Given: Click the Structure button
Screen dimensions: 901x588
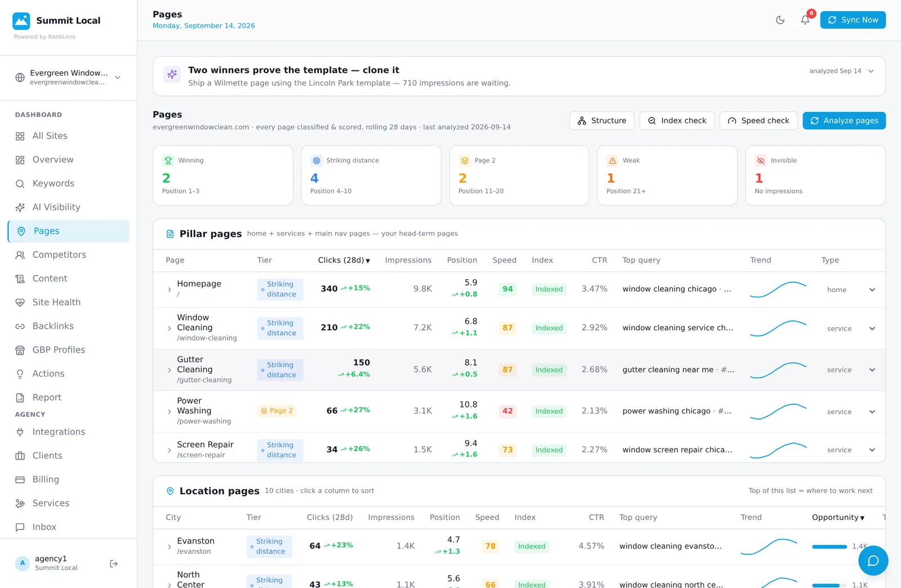Looking at the screenshot, I should [x=602, y=121].
